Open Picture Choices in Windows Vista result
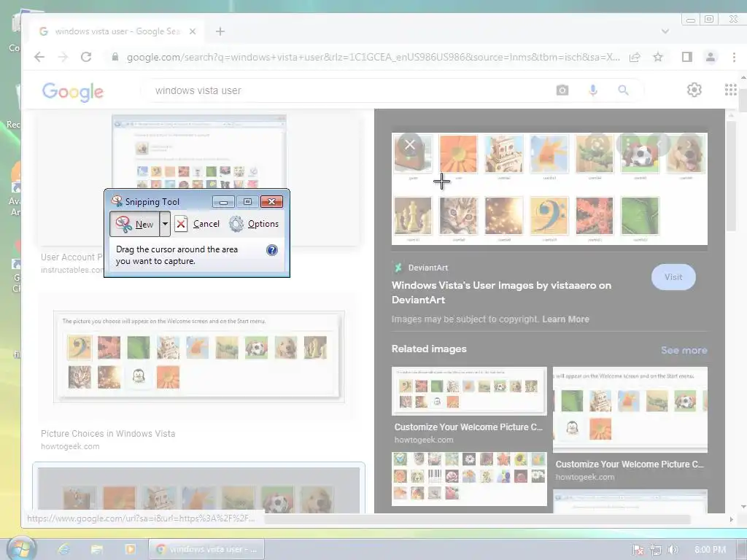 (198, 357)
